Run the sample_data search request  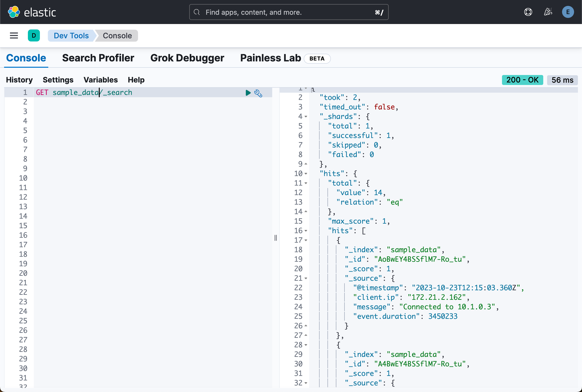248,93
